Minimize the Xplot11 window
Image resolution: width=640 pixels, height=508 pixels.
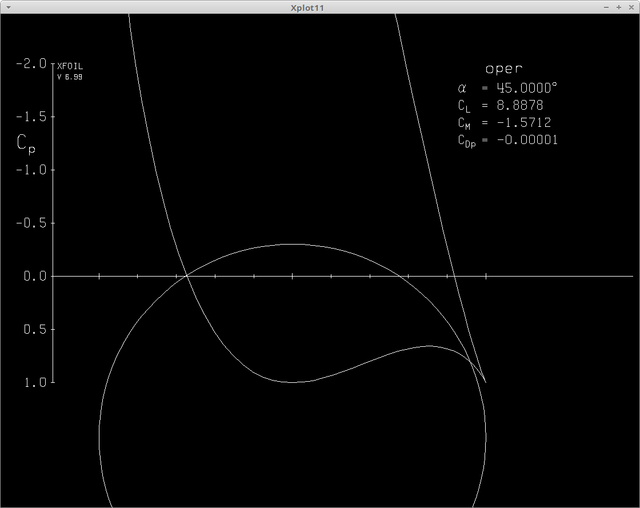click(x=606, y=7)
